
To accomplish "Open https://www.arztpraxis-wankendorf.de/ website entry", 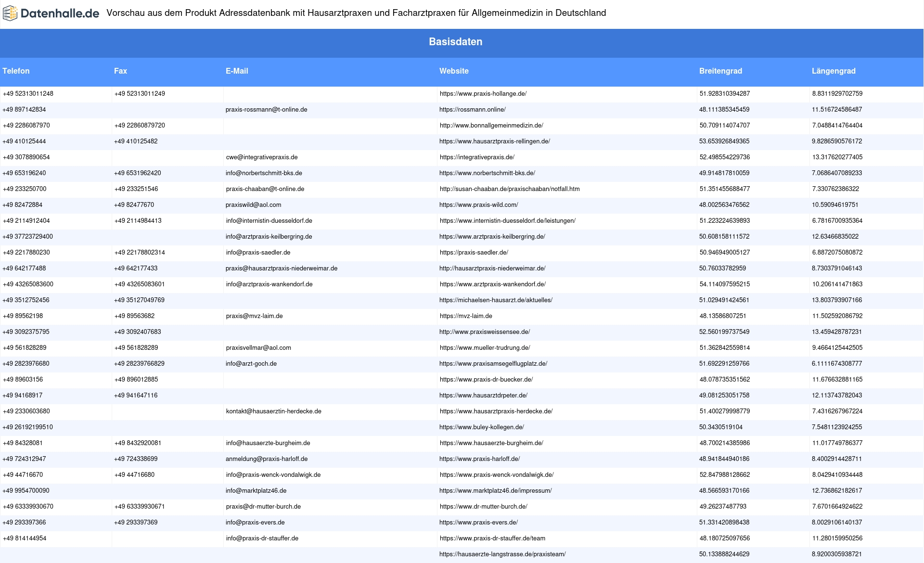I will pyautogui.click(x=493, y=284).
